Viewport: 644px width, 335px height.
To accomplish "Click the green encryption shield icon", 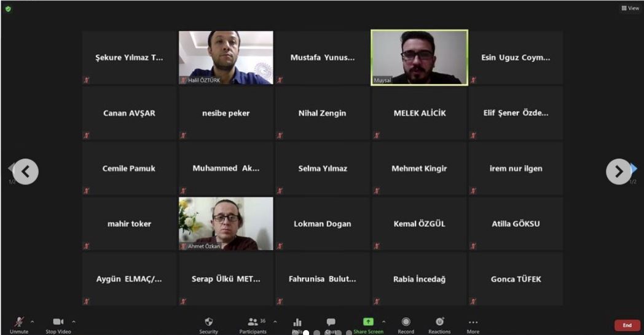I will (x=8, y=9).
